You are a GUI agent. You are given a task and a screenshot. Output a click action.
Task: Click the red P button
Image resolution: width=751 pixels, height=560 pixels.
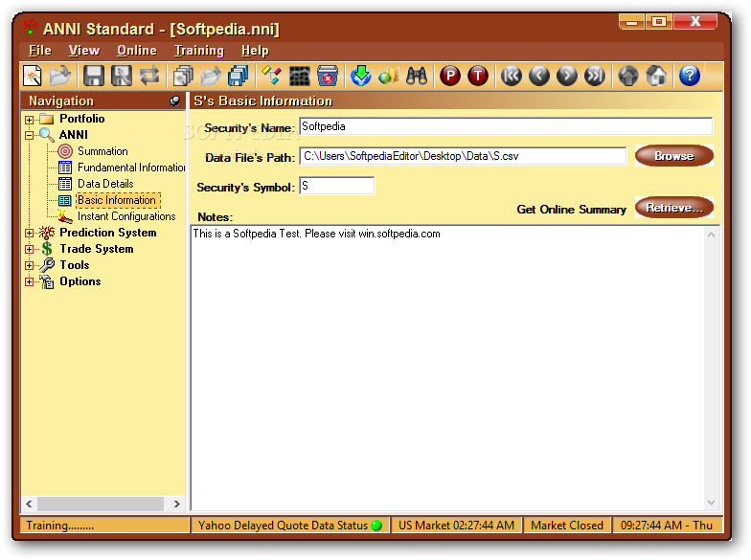(450, 76)
